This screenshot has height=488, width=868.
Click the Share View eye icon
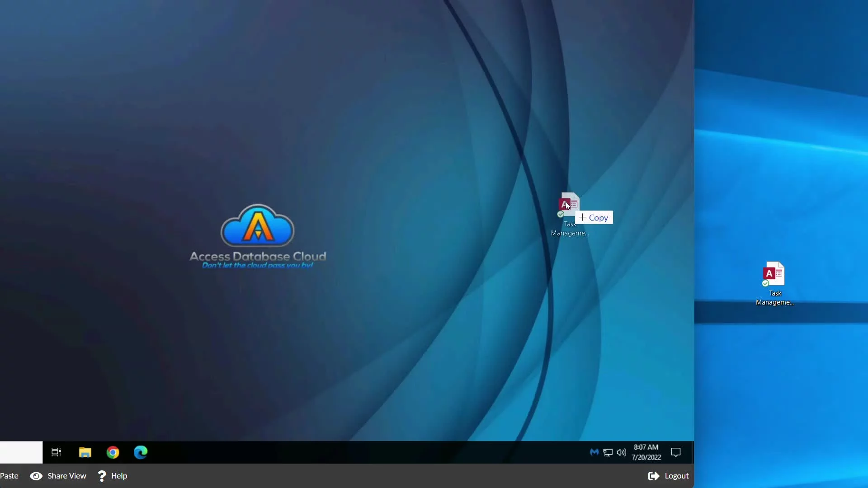click(x=36, y=476)
